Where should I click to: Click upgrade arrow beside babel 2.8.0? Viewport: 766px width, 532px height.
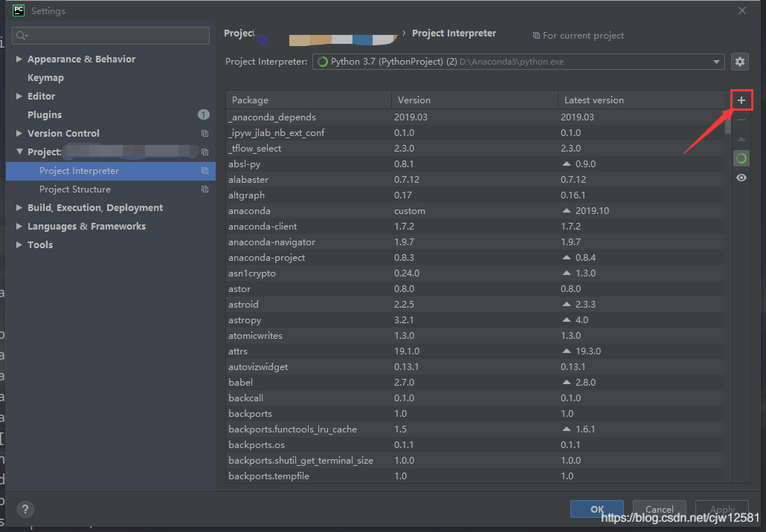[x=567, y=382]
